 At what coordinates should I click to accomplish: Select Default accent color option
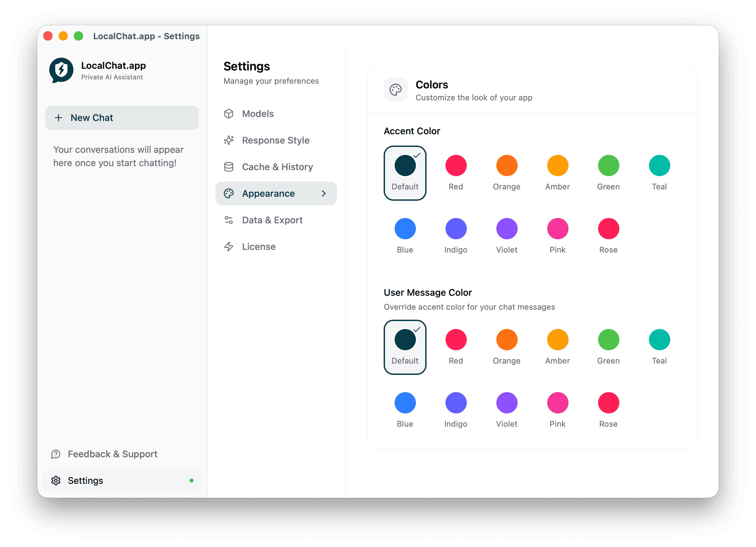click(405, 173)
